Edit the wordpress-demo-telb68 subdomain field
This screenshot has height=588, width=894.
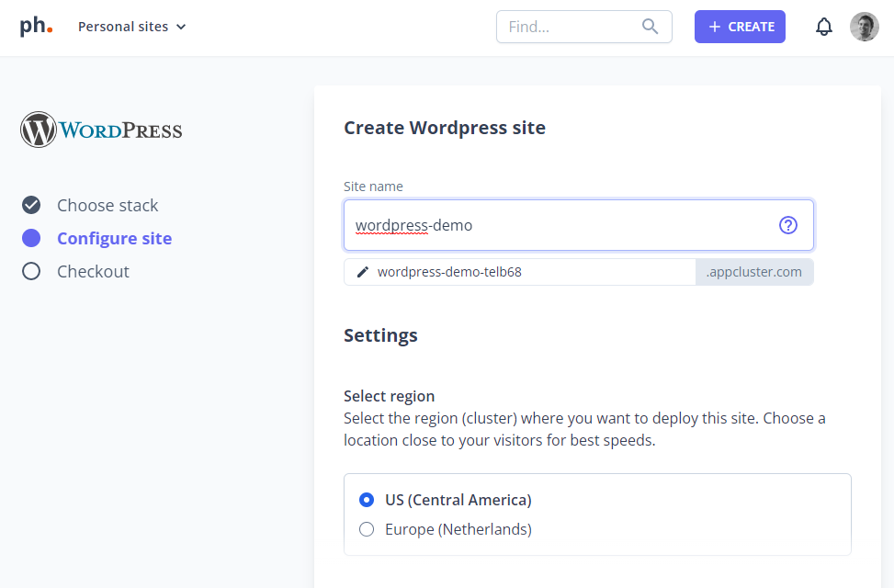[x=519, y=272]
